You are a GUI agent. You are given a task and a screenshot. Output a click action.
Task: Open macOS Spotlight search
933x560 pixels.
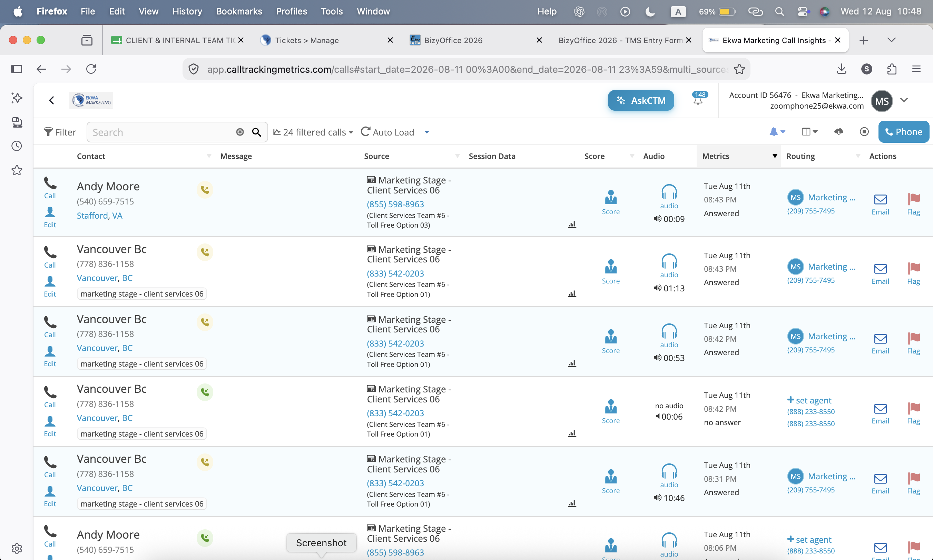pos(779,11)
